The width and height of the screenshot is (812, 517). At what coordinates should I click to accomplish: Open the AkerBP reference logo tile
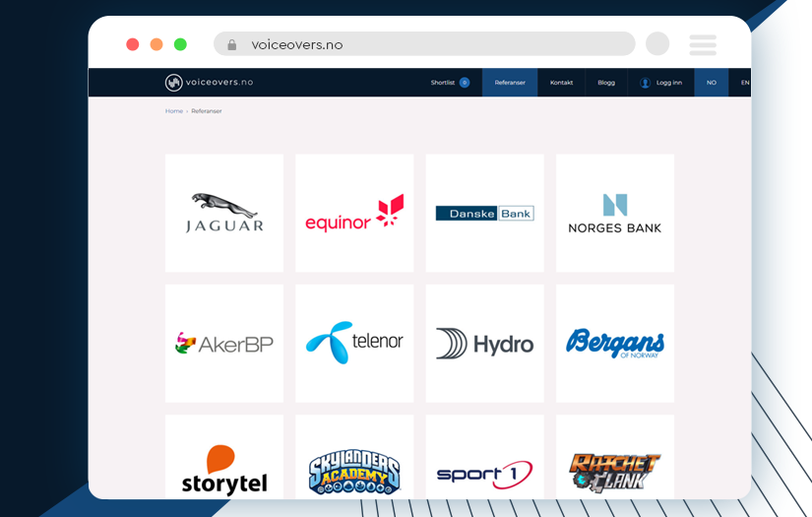pos(224,344)
